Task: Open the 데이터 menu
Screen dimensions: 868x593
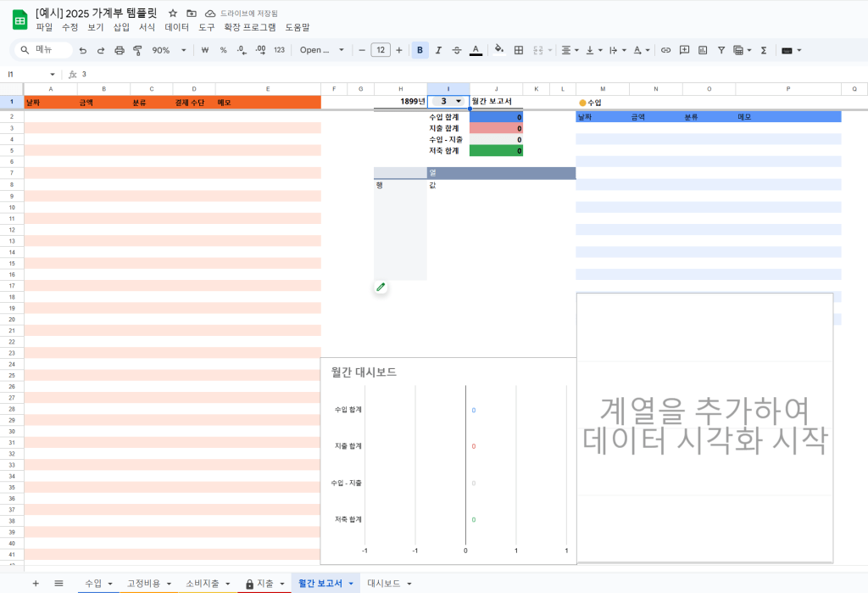Action: tap(176, 27)
